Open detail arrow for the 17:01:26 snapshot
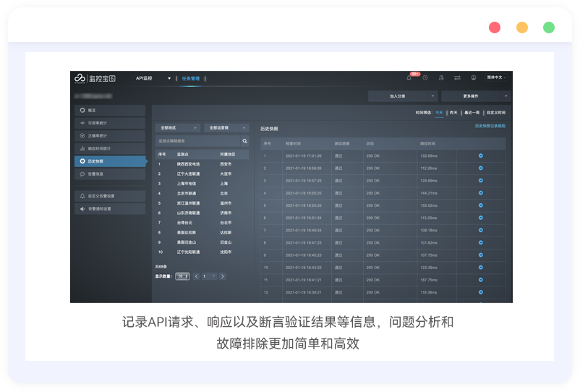 [481, 155]
